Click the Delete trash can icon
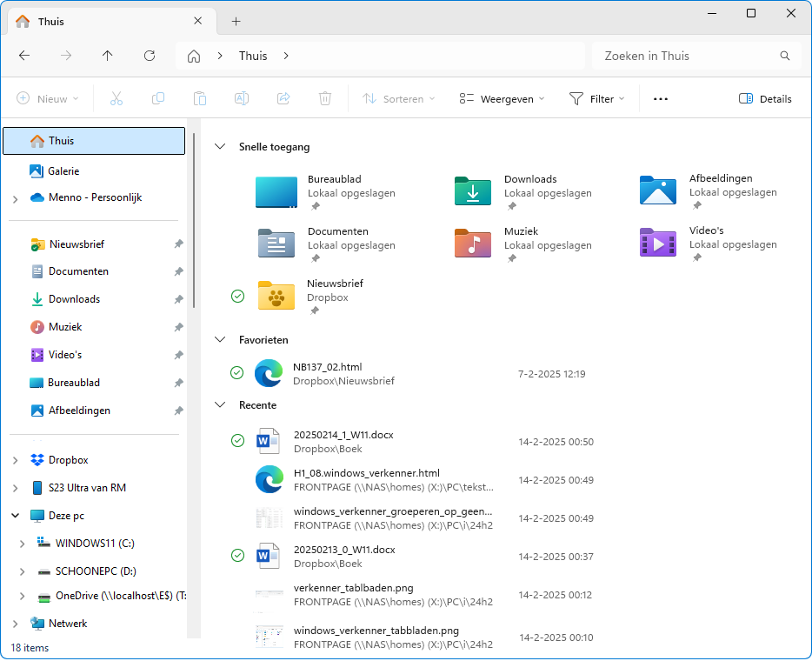This screenshot has width=812, height=661. coord(324,98)
